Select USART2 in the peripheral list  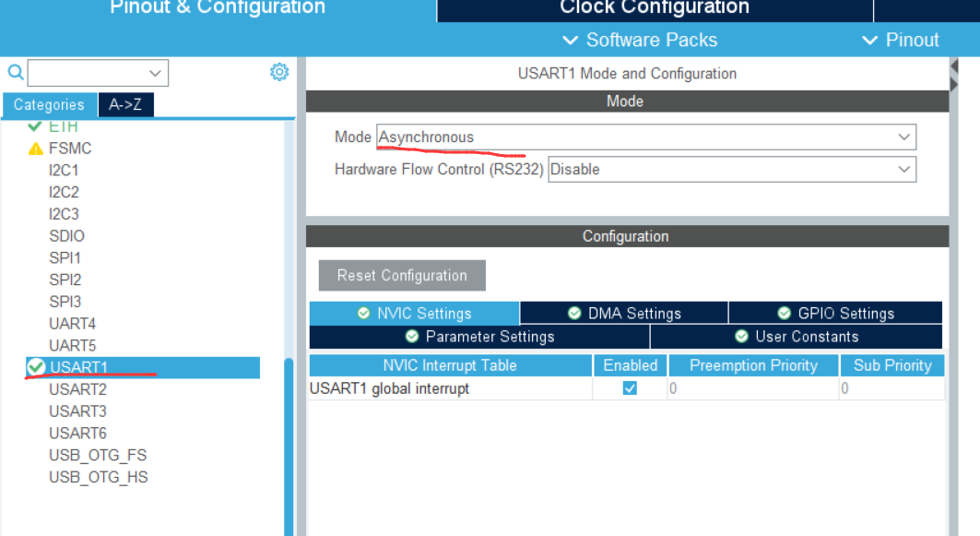78,389
